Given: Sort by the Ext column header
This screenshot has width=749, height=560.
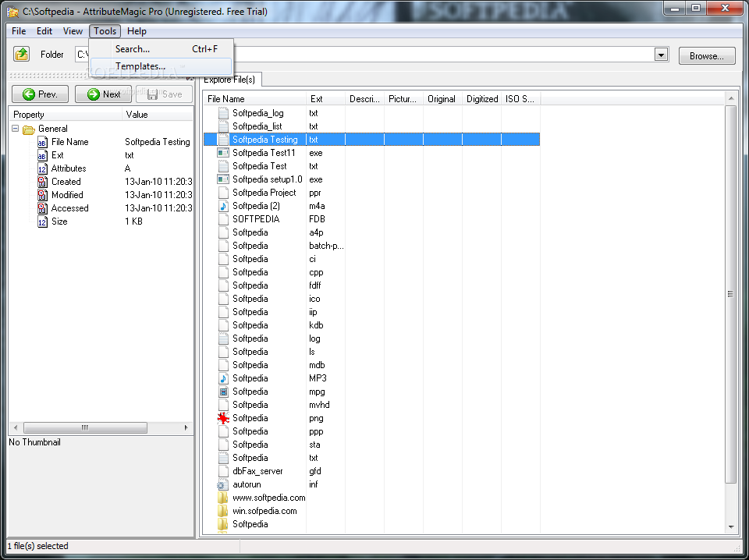Looking at the screenshot, I should (326, 99).
